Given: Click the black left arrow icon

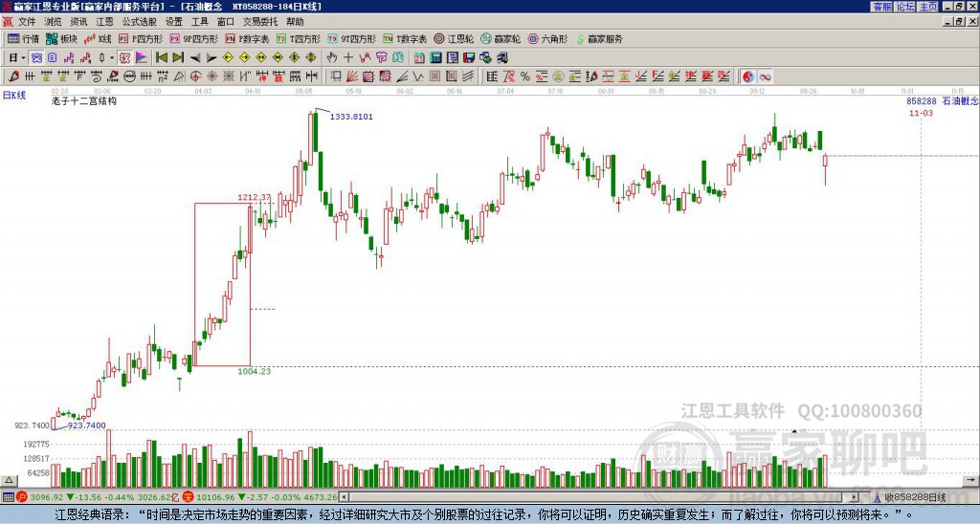Looking at the screenshot, I should [x=195, y=57].
